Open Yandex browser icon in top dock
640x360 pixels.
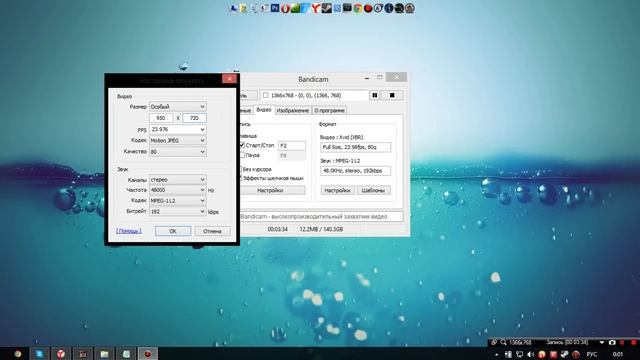[316, 8]
